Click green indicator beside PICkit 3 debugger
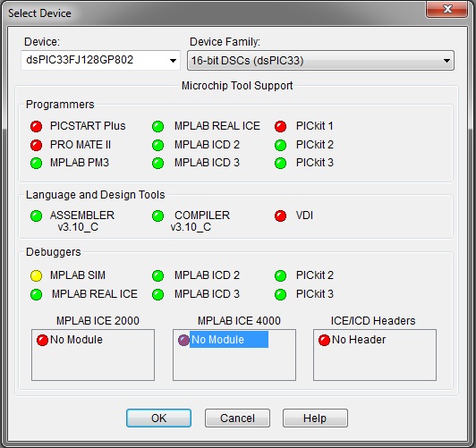This screenshot has height=448, width=476. point(281,294)
